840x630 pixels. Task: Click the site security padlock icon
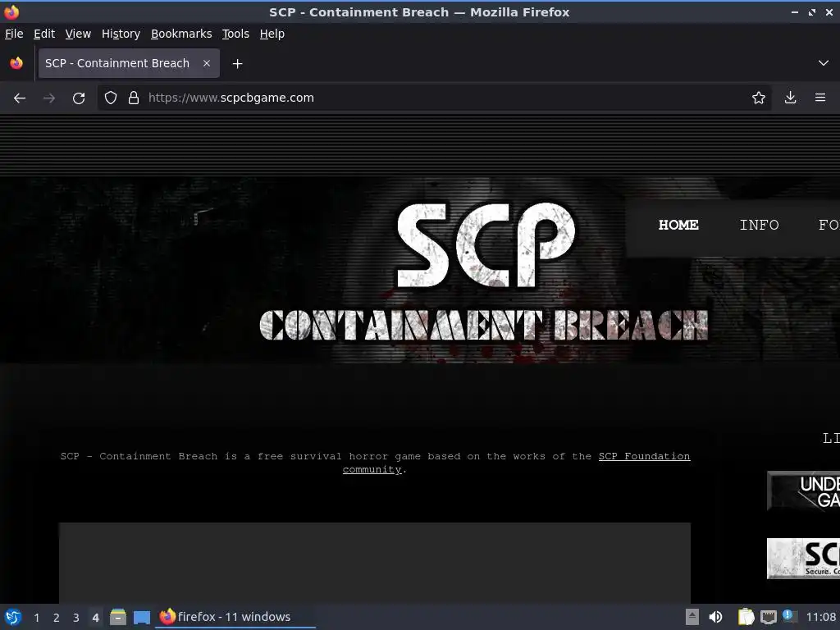[x=134, y=98]
